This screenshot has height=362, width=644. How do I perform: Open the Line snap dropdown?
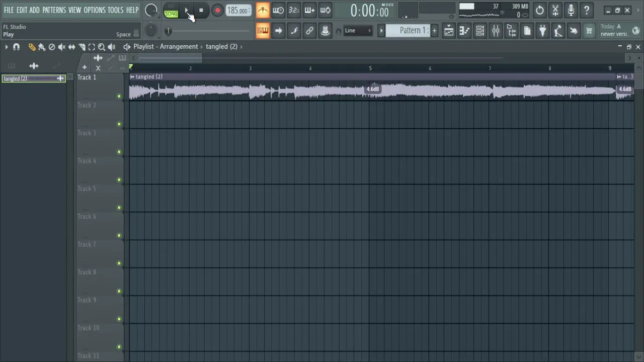tap(357, 31)
